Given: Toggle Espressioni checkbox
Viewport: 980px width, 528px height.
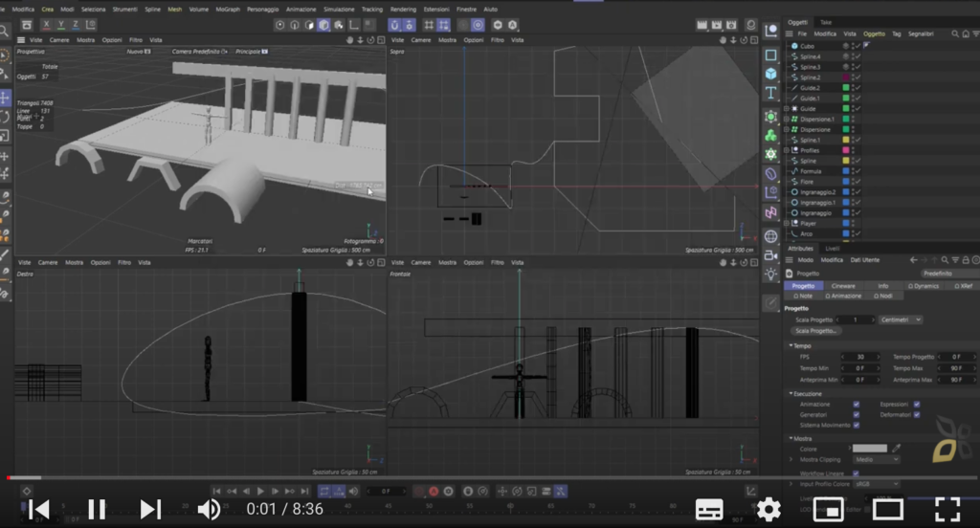Looking at the screenshot, I should pos(917,405).
